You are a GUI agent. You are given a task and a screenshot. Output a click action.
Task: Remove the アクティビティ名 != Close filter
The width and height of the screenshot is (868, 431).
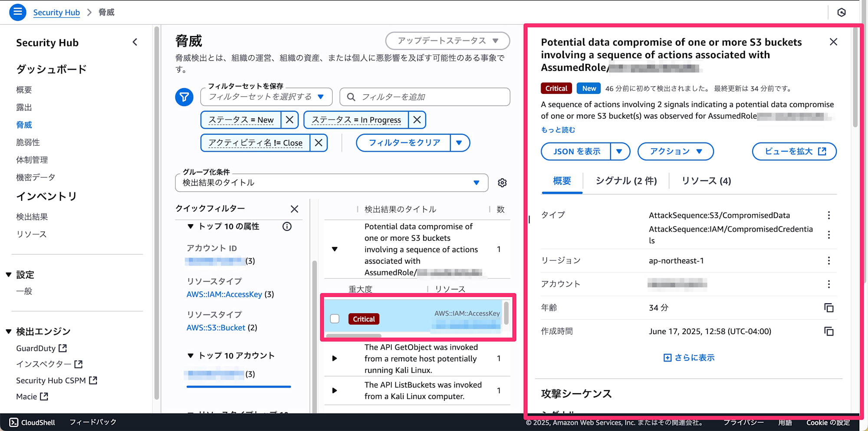319,143
